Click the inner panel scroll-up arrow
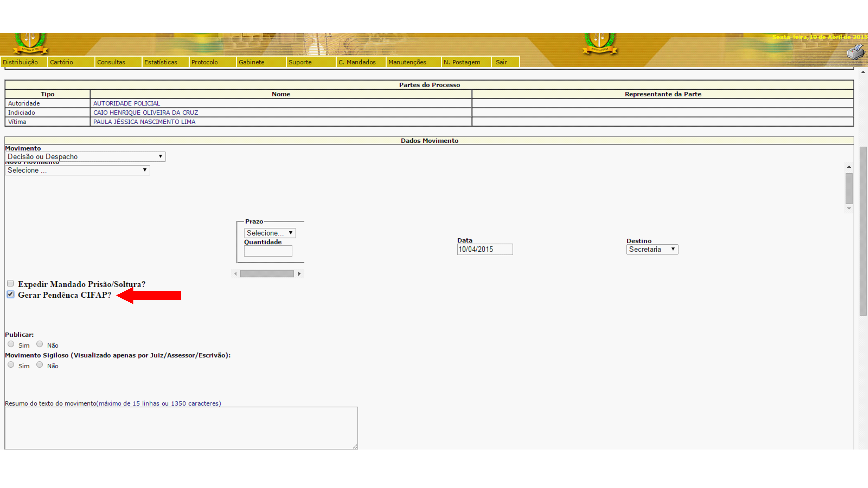Image resolution: width=868 pixels, height=488 pixels. [849, 167]
